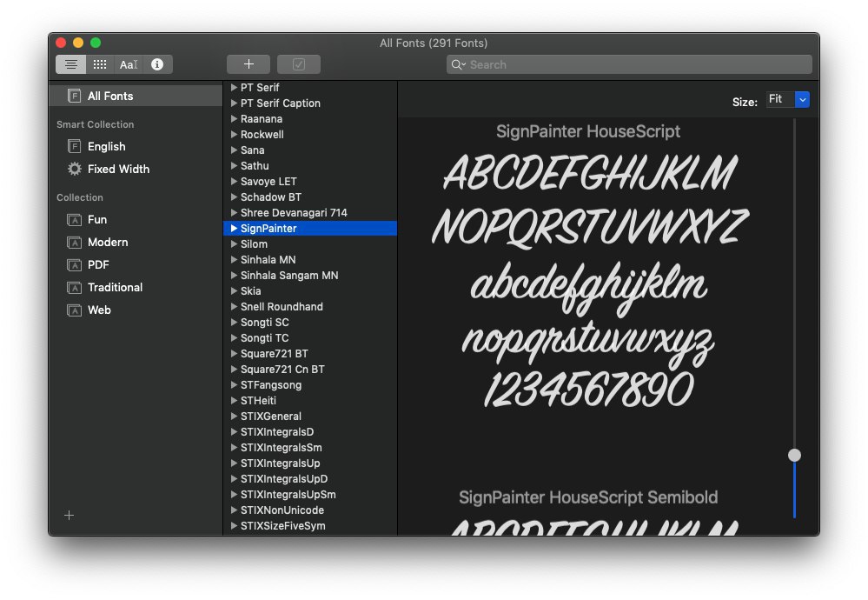Select Songti TC font row
Viewport: 868px width, 600px height.
point(310,338)
